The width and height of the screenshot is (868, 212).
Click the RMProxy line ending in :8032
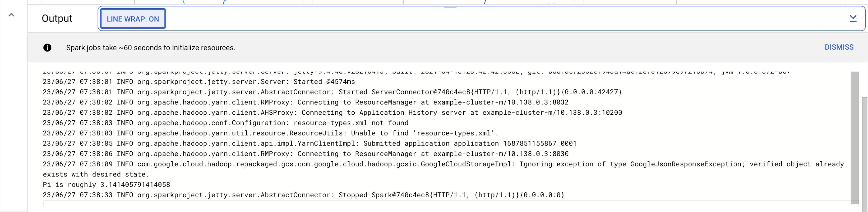(x=306, y=102)
